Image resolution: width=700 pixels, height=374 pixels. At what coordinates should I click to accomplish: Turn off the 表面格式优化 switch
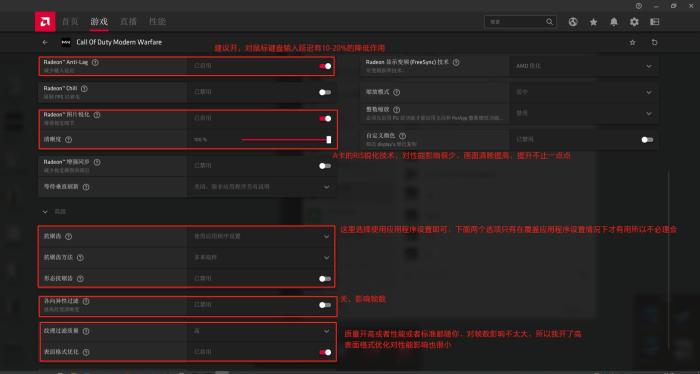[325, 352]
